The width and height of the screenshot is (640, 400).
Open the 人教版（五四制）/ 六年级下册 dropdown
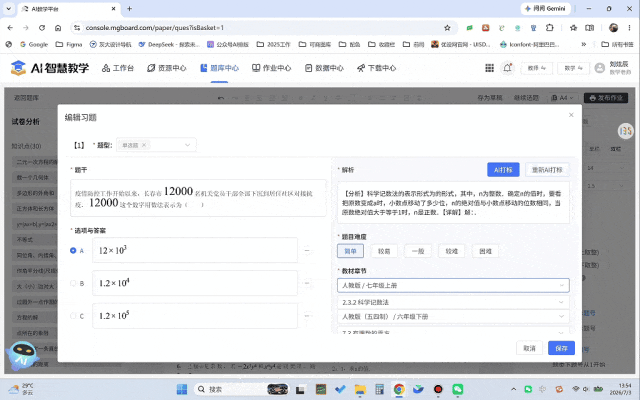pos(453,316)
